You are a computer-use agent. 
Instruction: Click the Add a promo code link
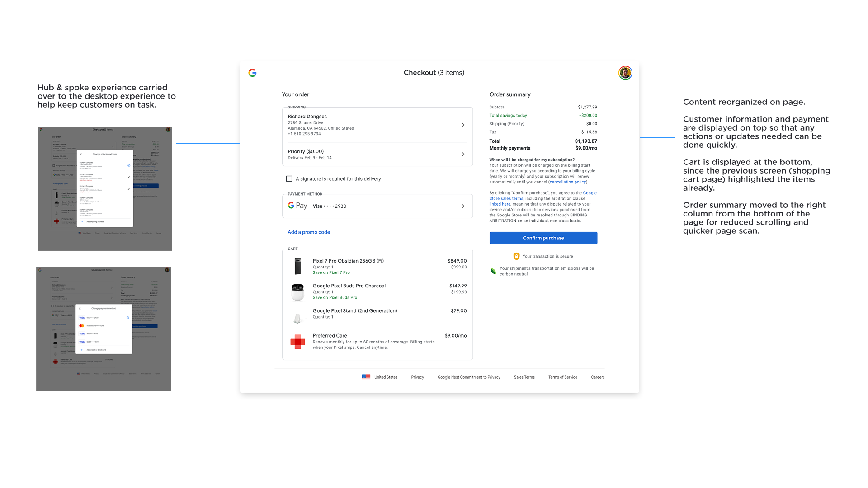309,232
